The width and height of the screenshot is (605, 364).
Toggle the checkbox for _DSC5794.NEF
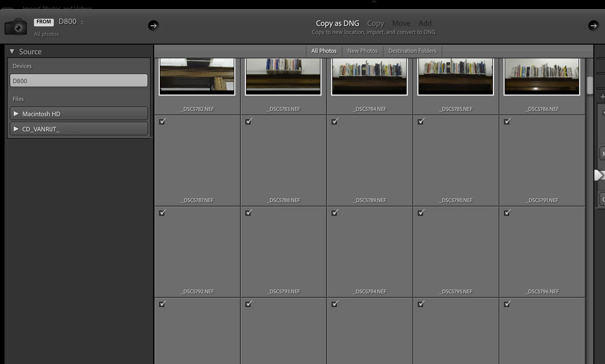pyautogui.click(x=335, y=213)
